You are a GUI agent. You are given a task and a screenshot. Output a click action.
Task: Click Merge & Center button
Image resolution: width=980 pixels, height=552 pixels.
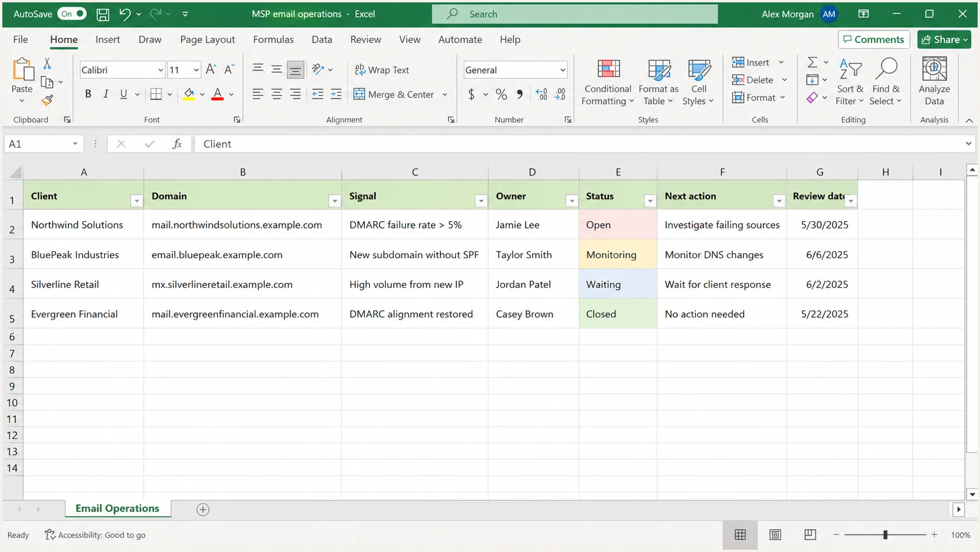(x=394, y=94)
